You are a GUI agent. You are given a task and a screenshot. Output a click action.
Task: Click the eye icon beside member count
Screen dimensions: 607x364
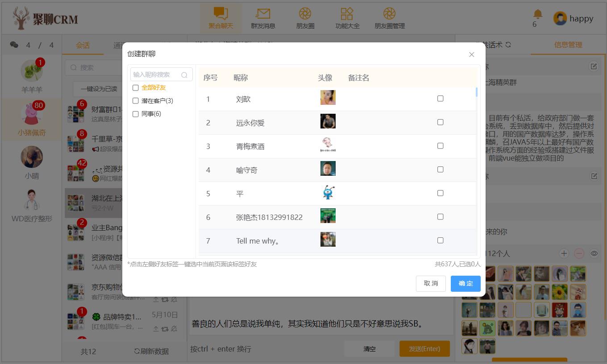[x=594, y=253]
